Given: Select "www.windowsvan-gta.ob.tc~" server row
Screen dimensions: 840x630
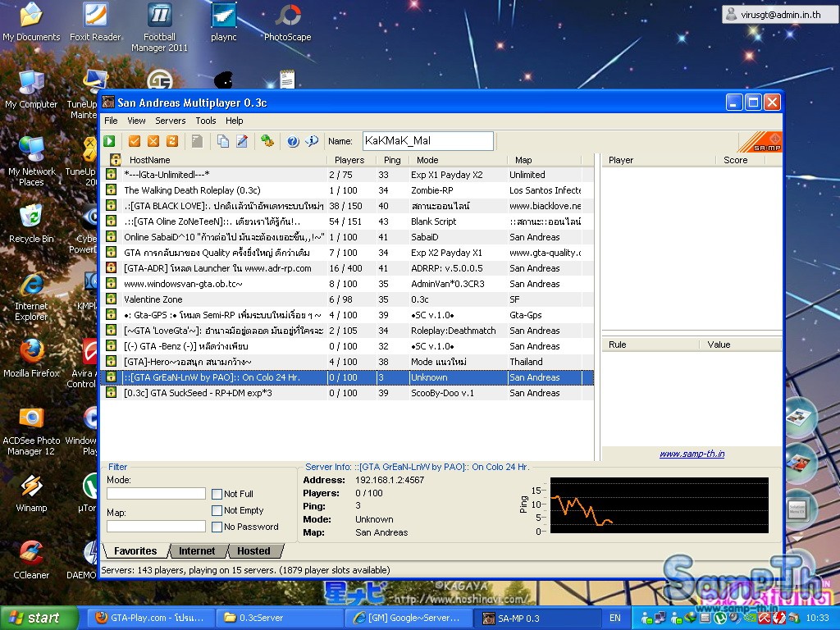Looking at the screenshot, I should tap(347, 283).
